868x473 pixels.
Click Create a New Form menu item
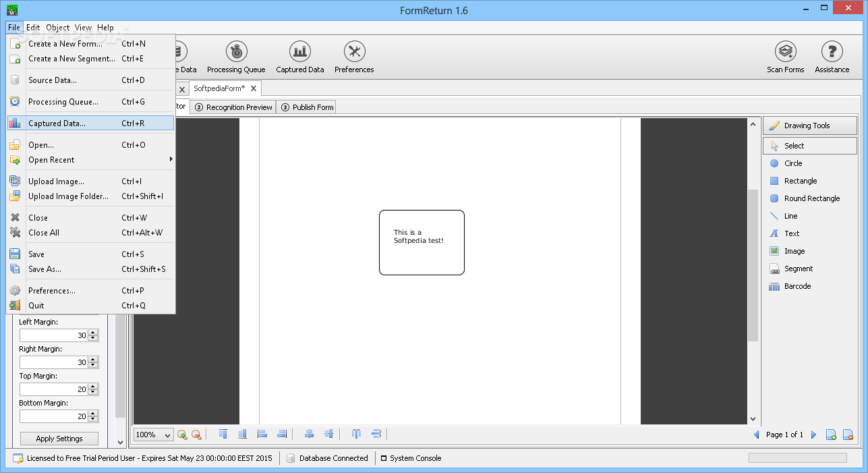coord(90,44)
